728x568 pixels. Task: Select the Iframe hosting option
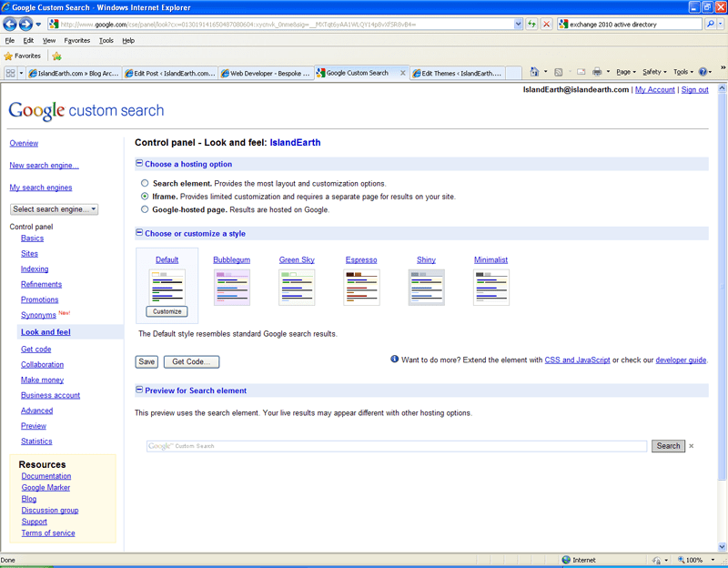point(144,195)
